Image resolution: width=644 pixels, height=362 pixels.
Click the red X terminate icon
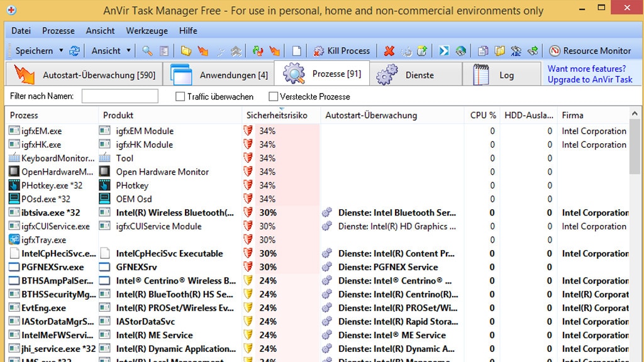(x=389, y=51)
